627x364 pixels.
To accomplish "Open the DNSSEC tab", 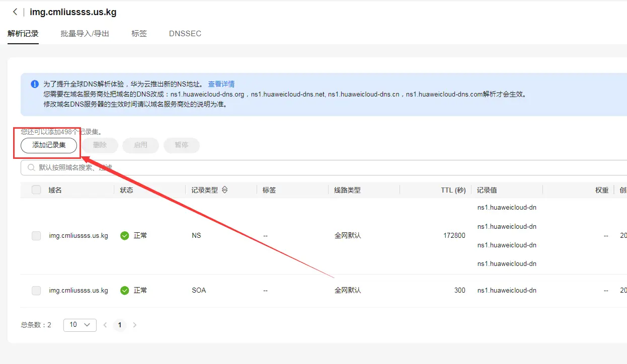I will (185, 34).
